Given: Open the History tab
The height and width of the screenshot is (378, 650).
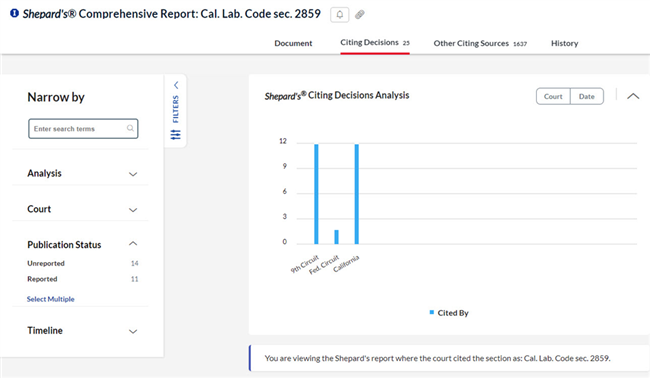Looking at the screenshot, I should pyautogui.click(x=564, y=43).
